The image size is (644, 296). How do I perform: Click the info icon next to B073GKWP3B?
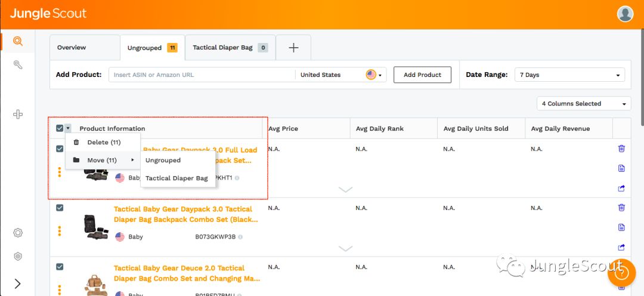(x=240, y=237)
